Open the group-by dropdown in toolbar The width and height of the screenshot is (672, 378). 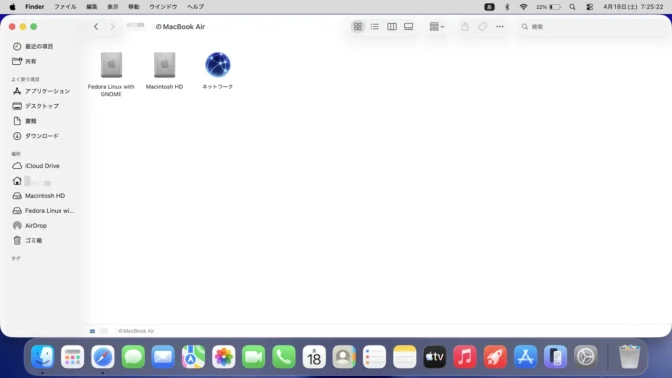(x=437, y=27)
